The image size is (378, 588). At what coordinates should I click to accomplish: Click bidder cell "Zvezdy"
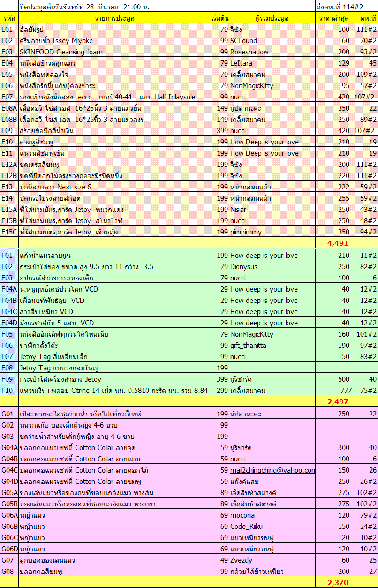(242, 560)
